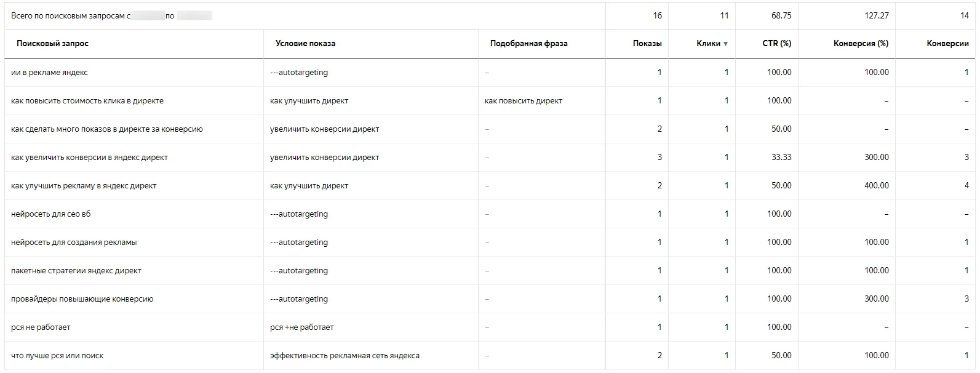Click the Подобранная фраза column header
Viewport: 980px width, 373px height.
(x=529, y=44)
